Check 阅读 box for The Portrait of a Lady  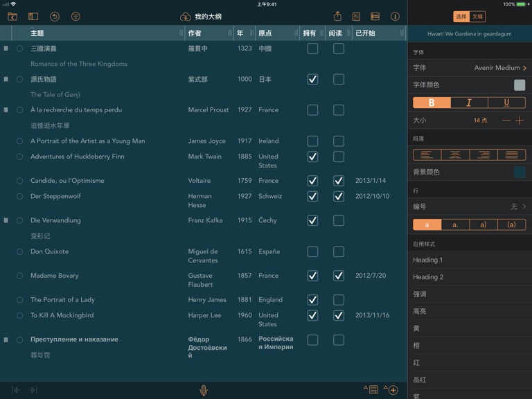tap(339, 300)
